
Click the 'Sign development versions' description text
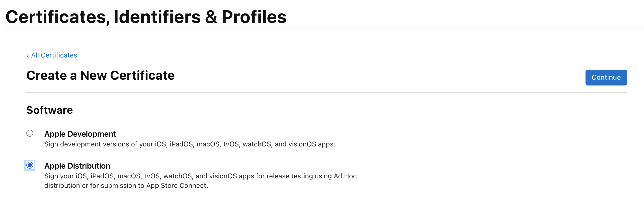tap(189, 144)
